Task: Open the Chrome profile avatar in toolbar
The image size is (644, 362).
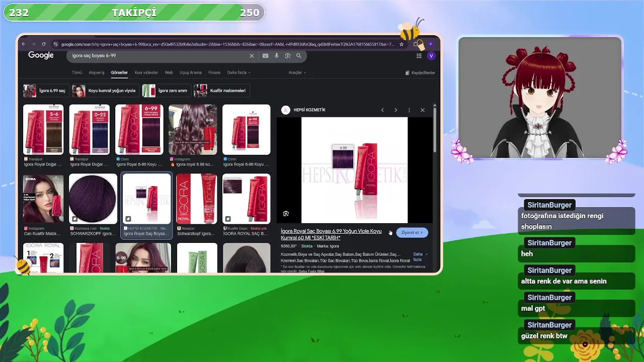Action: (431, 44)
